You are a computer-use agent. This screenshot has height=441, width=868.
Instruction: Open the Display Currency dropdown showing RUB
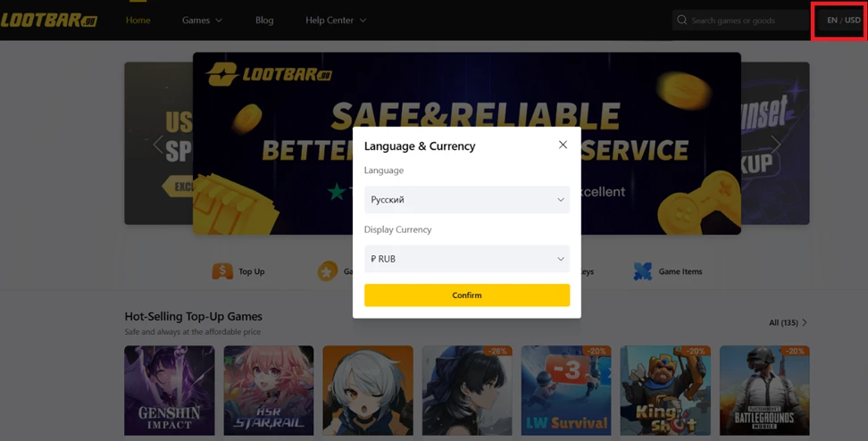pos(467,259)
